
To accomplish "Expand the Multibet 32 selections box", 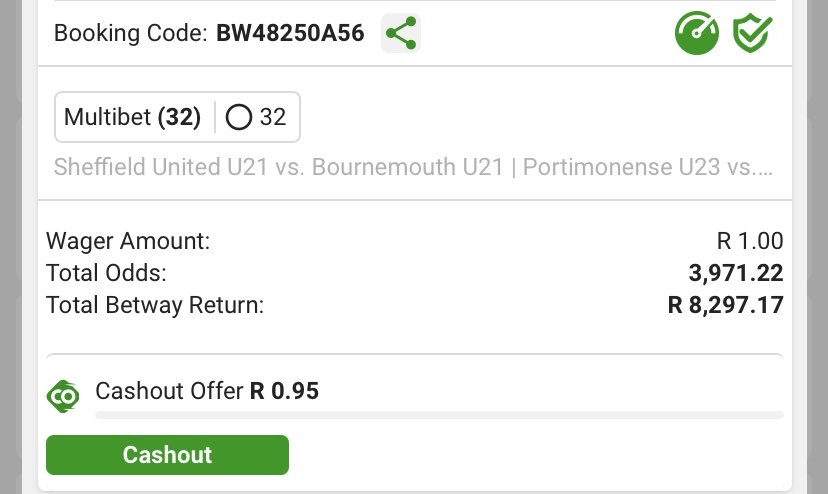I will pyautogui.click(x=177, y=117).
